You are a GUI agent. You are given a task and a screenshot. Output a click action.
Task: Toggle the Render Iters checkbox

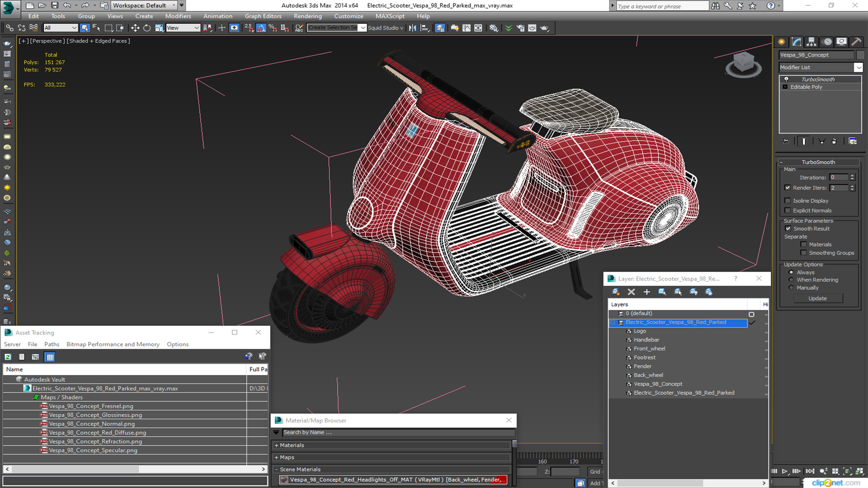pos(788,188)
